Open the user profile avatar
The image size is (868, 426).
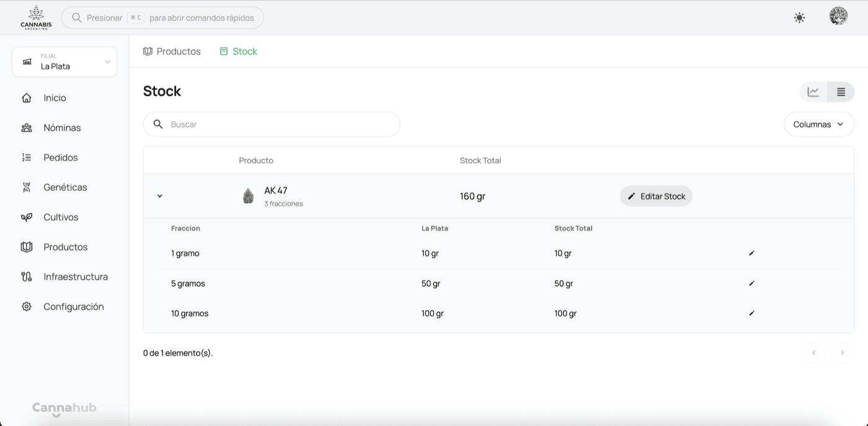tap(838, 17)
